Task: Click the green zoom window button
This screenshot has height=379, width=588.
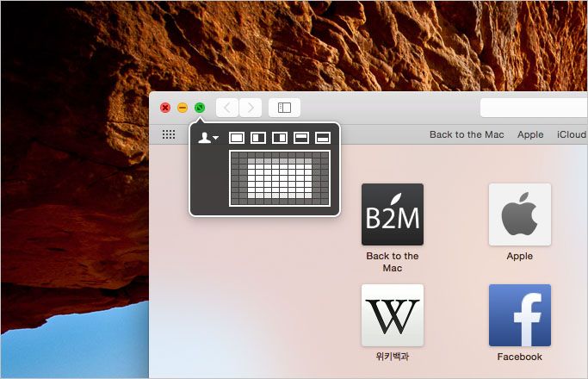Action: (x=200, y=108)
